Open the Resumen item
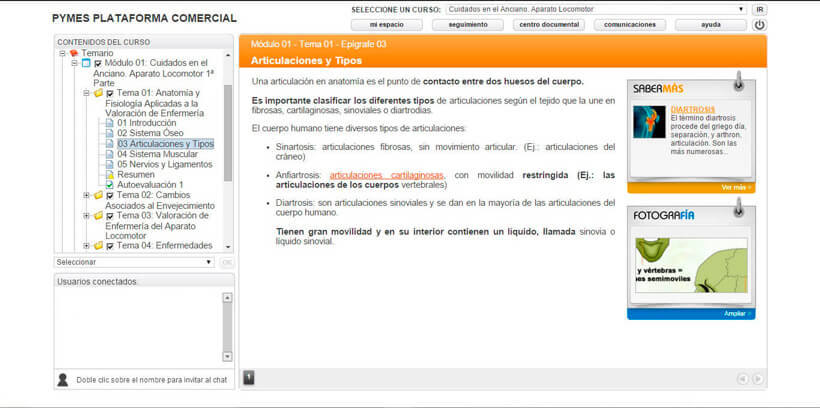820x408 pixels. coord(136,175)
